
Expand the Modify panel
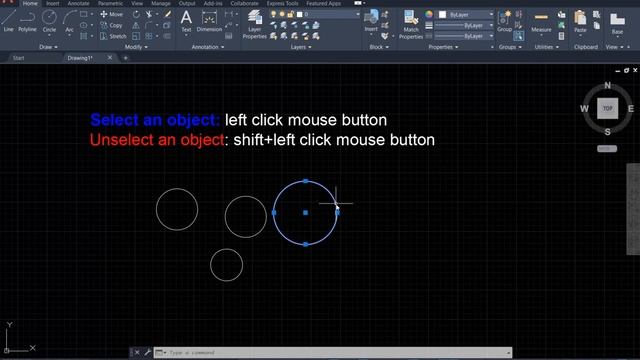coord(136,47)
